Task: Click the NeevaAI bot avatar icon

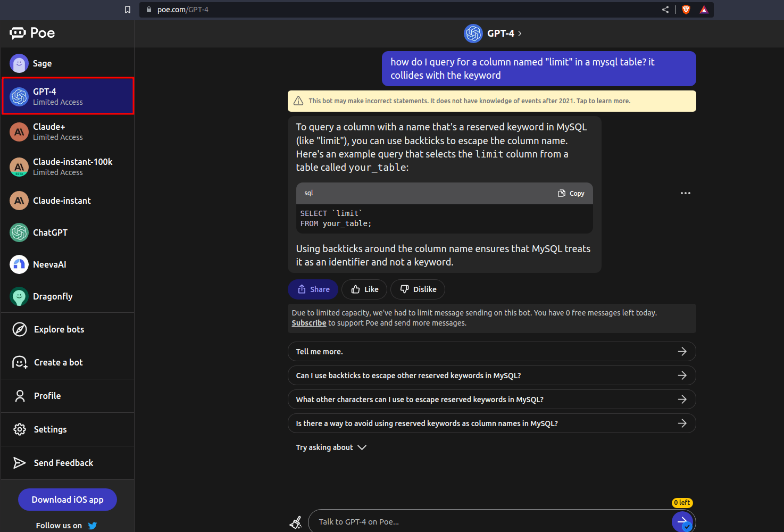Action: coord(19,264)
